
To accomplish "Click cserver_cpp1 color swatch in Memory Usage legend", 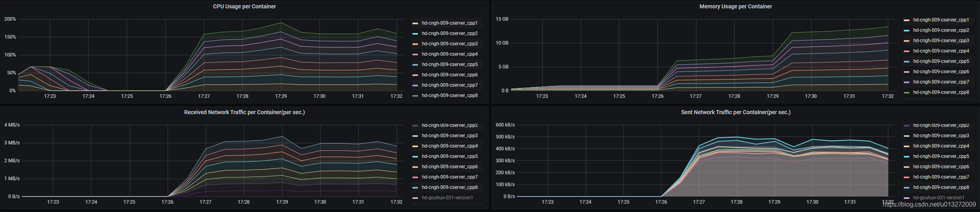I will tap(907, 20).
